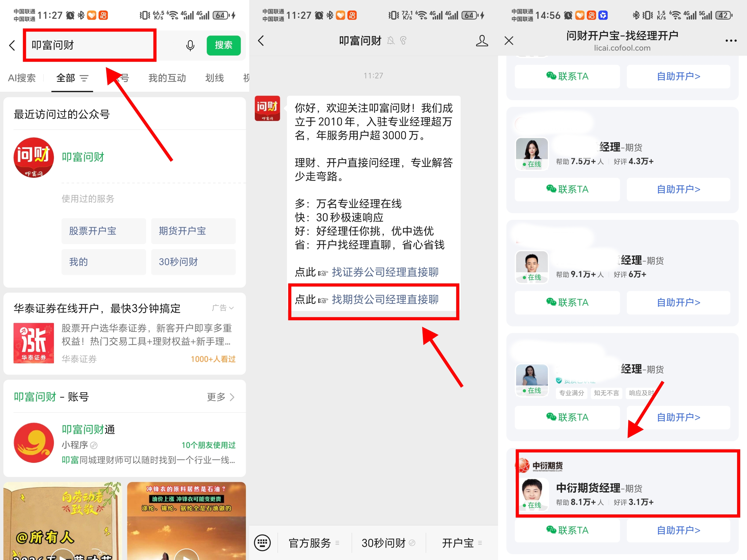The image size is (747, 560).
Task: Click the green 搜索 button
Action: click(224, 45)
